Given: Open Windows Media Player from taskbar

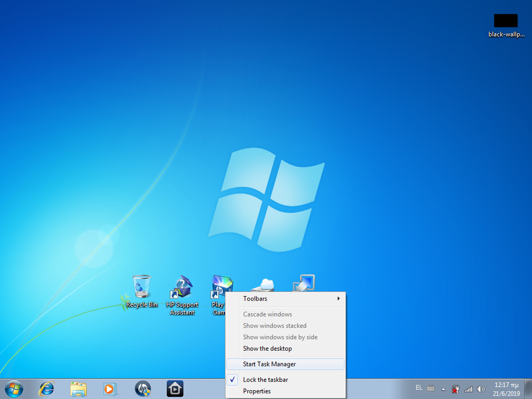Looking at the screenshot, I should pyautogui.click(x=110, y=389).
